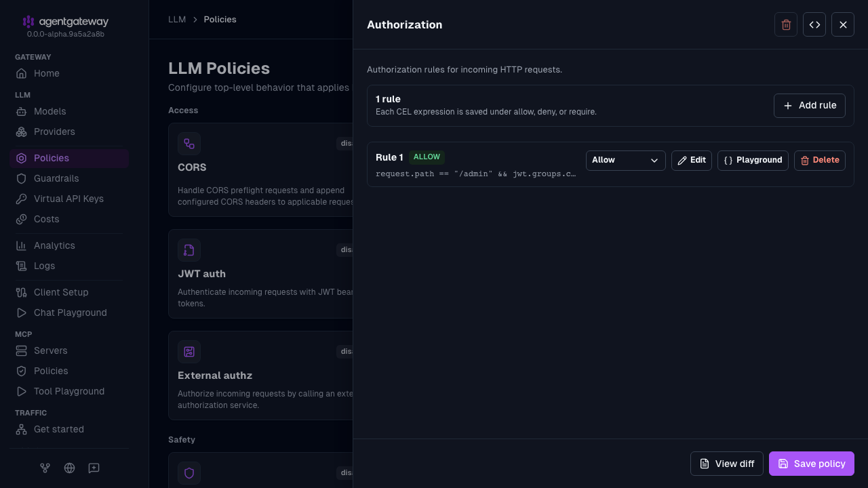Click the External authz card icon
Screen dimensions: 868x488
pyautogui.click(x=189, y=352)
